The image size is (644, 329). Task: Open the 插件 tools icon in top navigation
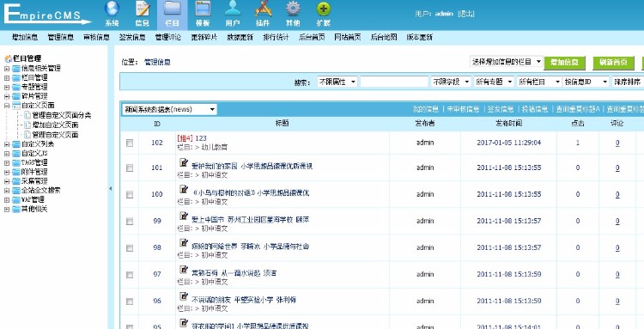263,9
